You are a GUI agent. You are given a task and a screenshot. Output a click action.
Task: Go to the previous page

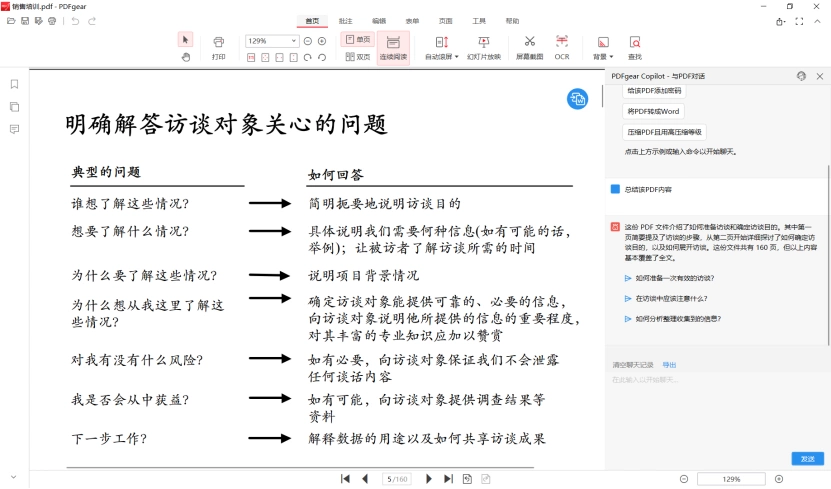coord(365,479)
